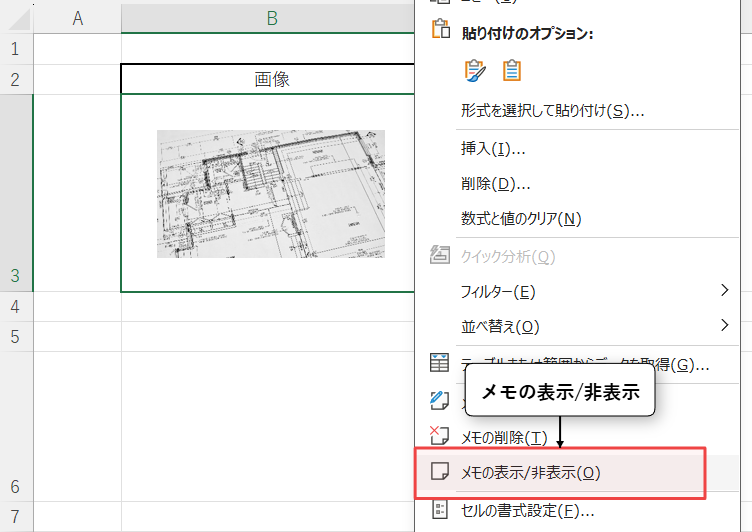Click the paste keep source formatting icon
752x532 pixels.
(x=475, y=70)
